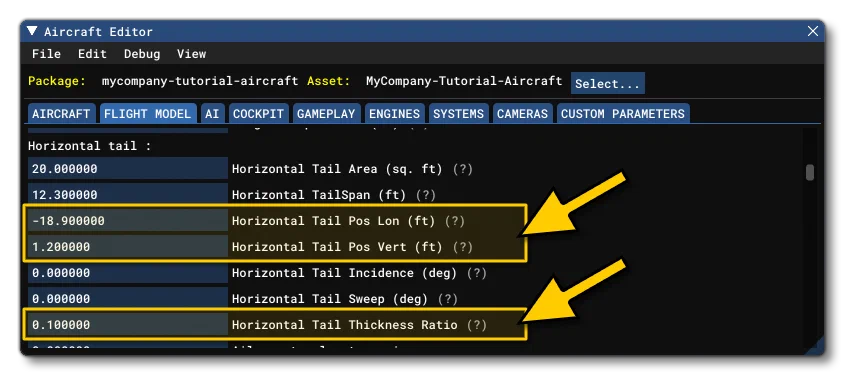Click the 'Horizontal Tail Incidence (deg)' label
Image resolution: width=845 pixels, height=376 pixels.
coord(344,273)
